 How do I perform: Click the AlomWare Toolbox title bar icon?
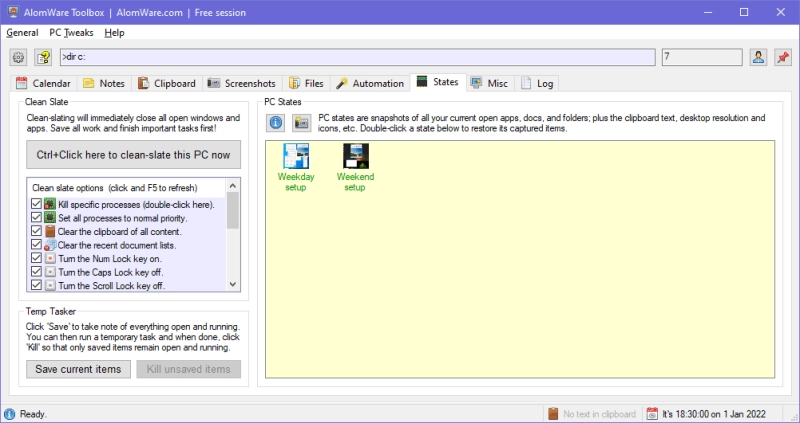pyautogui.click(x=13, y=12)
